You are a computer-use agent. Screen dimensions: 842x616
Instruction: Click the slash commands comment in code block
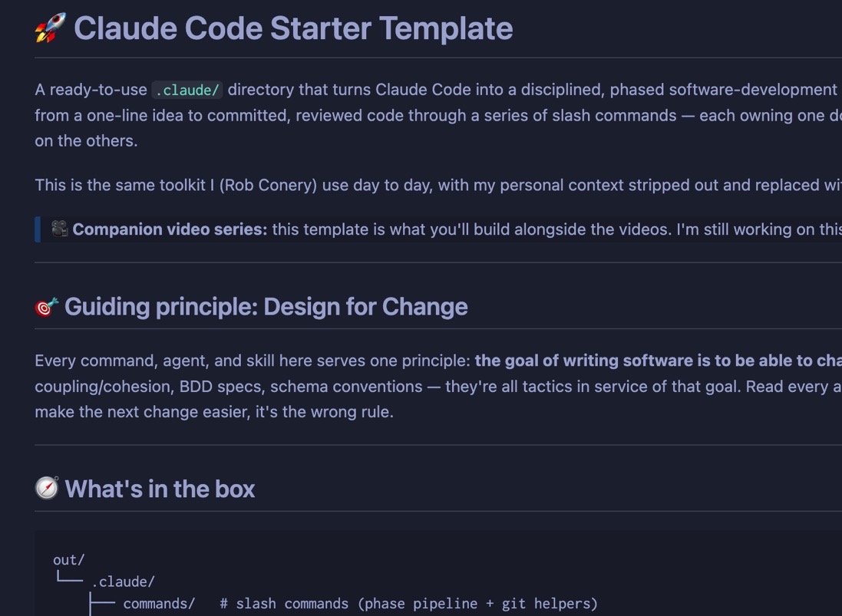tap(408, 604)
